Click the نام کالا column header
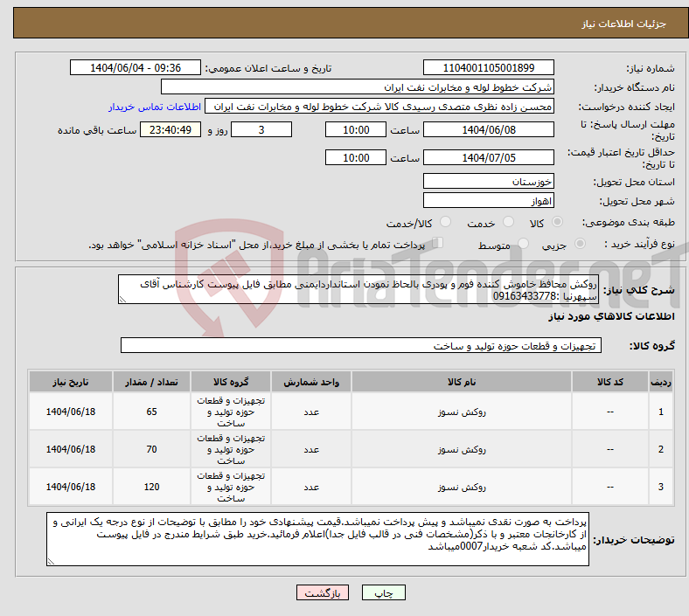The image size is (689, 616). coord(462,382)
